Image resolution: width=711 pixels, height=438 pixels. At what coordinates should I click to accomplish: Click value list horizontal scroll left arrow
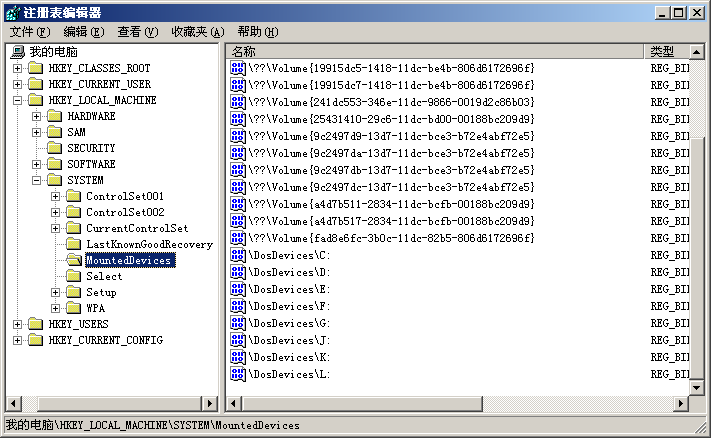coord(234,403)
